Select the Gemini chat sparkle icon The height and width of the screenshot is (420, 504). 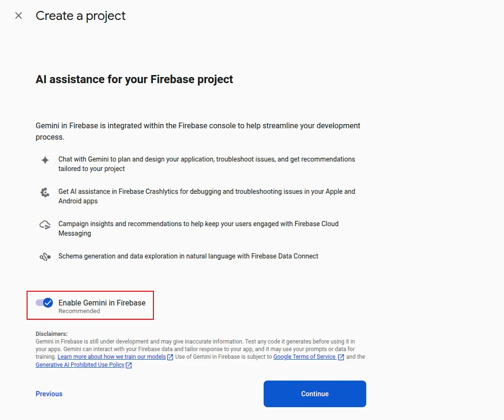44,159
